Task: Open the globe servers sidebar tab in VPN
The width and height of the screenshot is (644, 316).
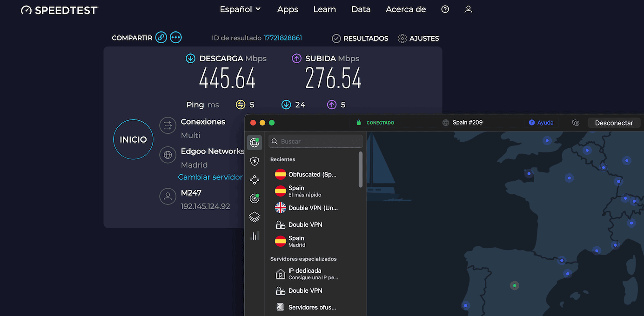Action: point(255,143)
